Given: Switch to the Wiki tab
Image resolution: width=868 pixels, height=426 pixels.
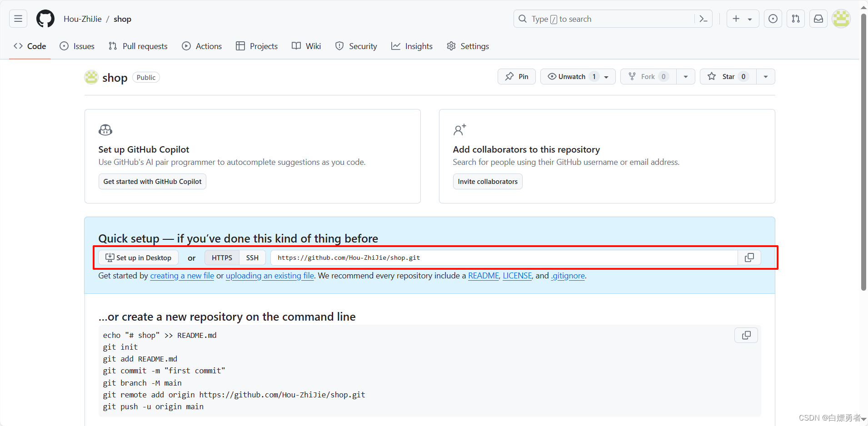Looking at the screenshot, I should coord(306,46).
